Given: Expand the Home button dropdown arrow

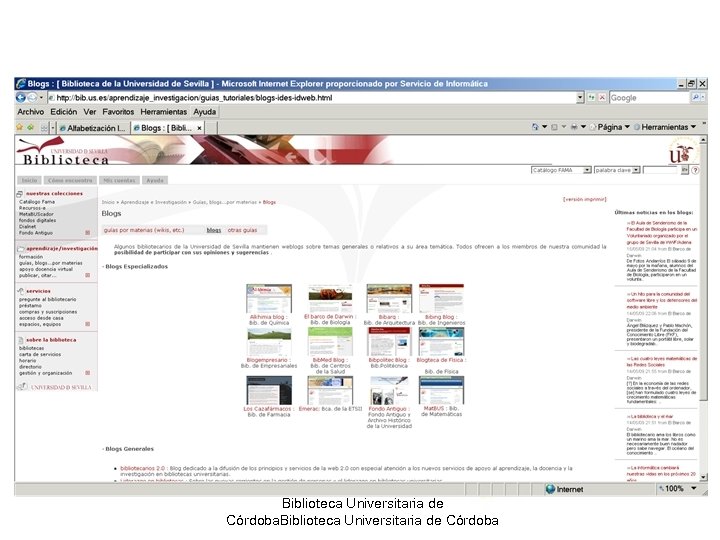Looking at the screenshot, I should coord(545,127).
